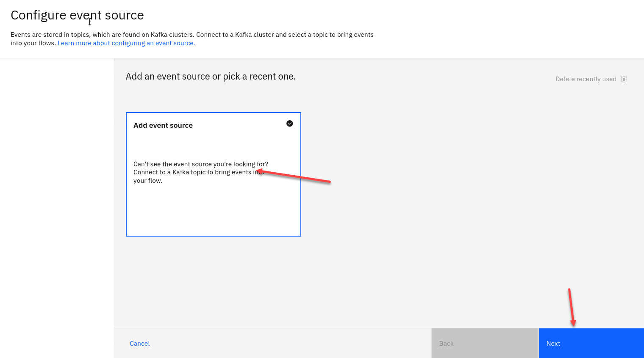Click 'Add an event source or pick' heading
Viewport: 644px width, 358px height.
tap(211, 77)
